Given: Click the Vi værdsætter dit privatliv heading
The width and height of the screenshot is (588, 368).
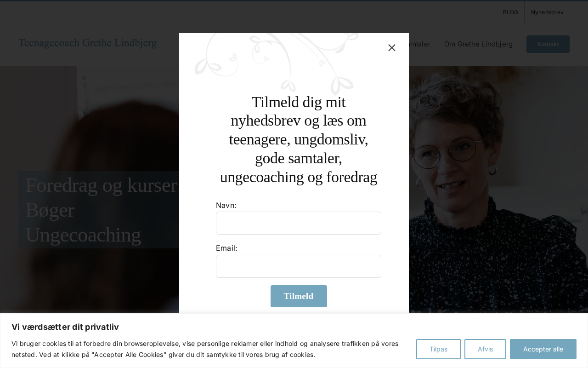Looking at the screenshot, I should [65, 327].
